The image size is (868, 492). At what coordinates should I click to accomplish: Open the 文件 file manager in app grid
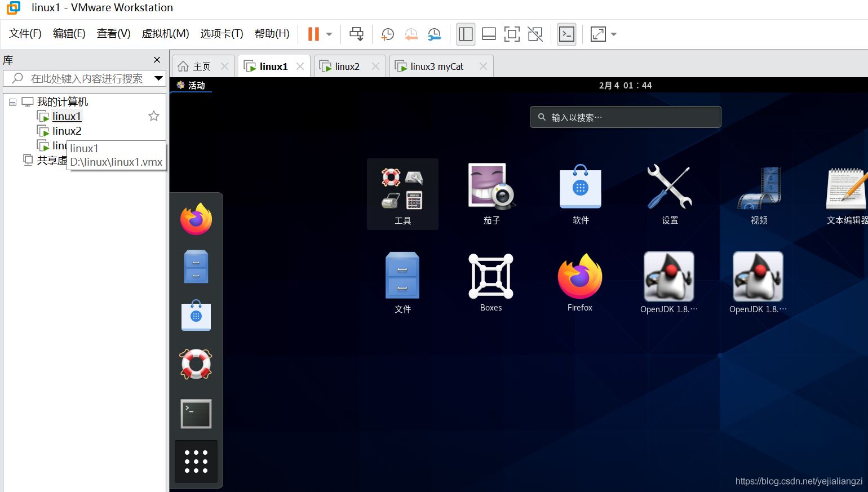(x=402, y=283)
